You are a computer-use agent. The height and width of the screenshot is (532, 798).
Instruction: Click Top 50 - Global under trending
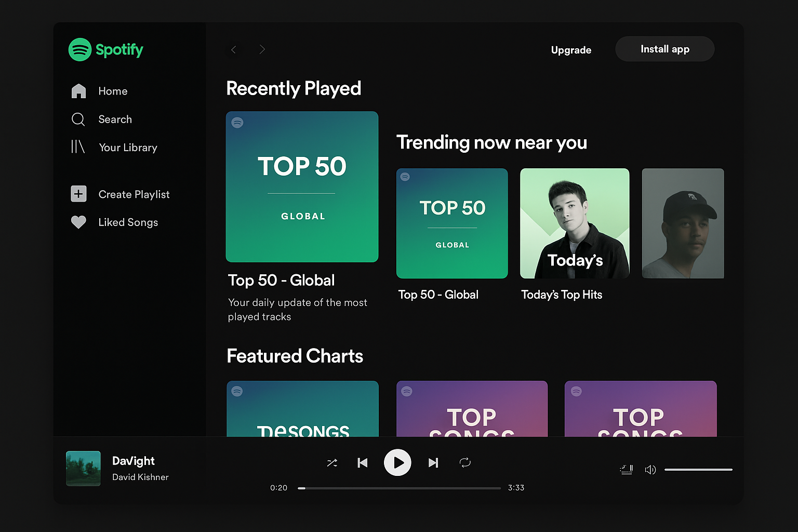click(438, 295)
